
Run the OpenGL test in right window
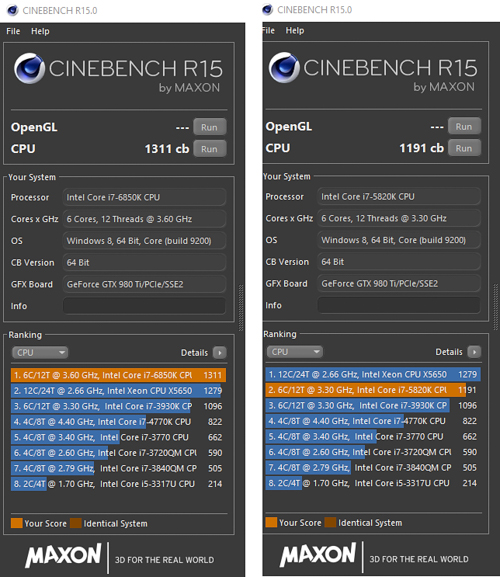coord(464,126)
